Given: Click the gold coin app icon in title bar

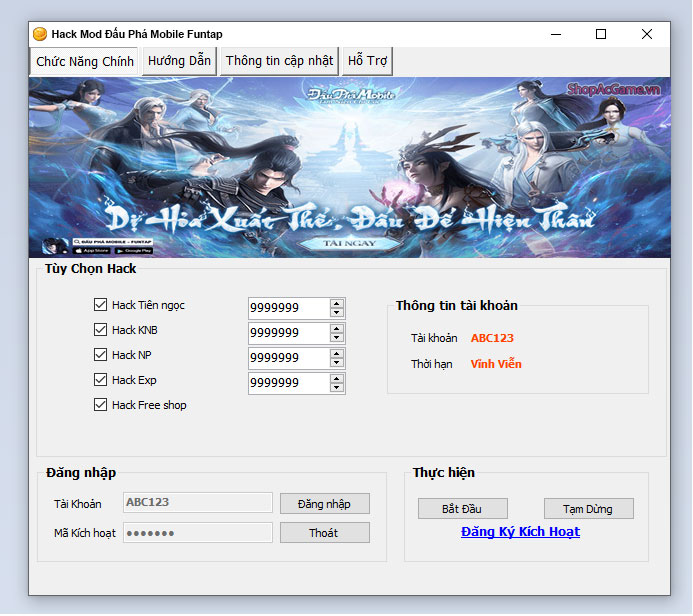Looking at the screenshot, I should (40, 34).
